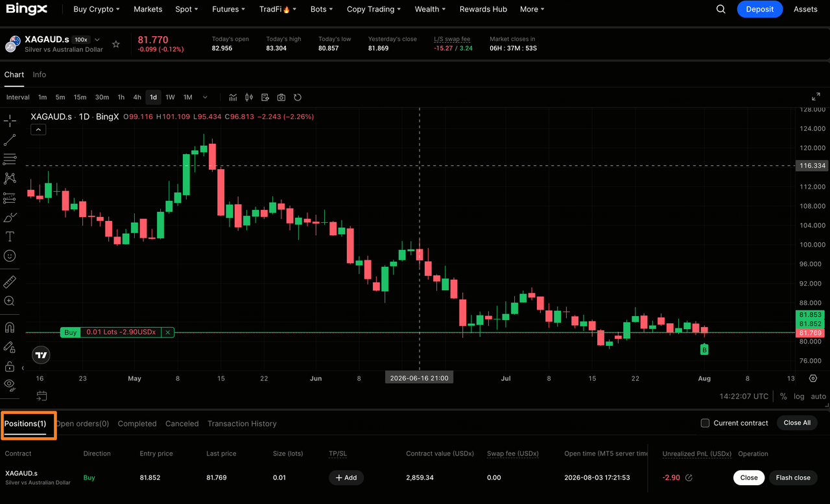Image resolution: width=830 pixels, height=504 pixels.
Task: Click the Flash close button
Action: [793, 477]
